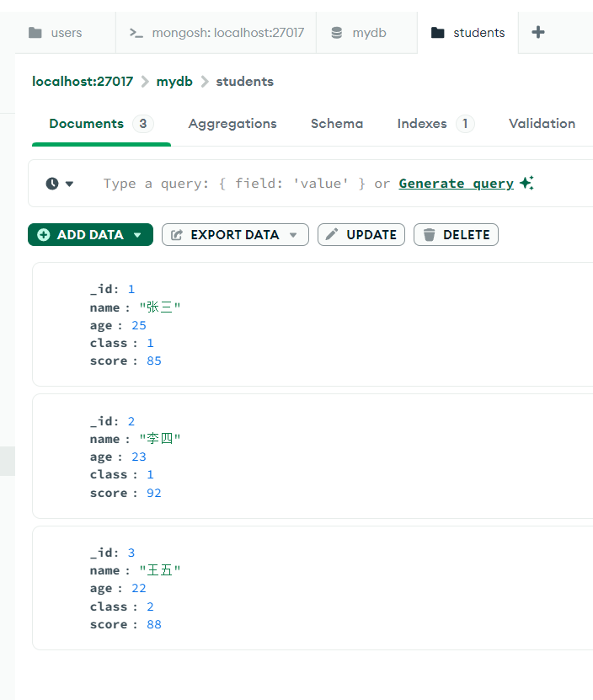The image size is (593, 700).
Task: Expand the query history dropdown caret
Action: point(70,184)
